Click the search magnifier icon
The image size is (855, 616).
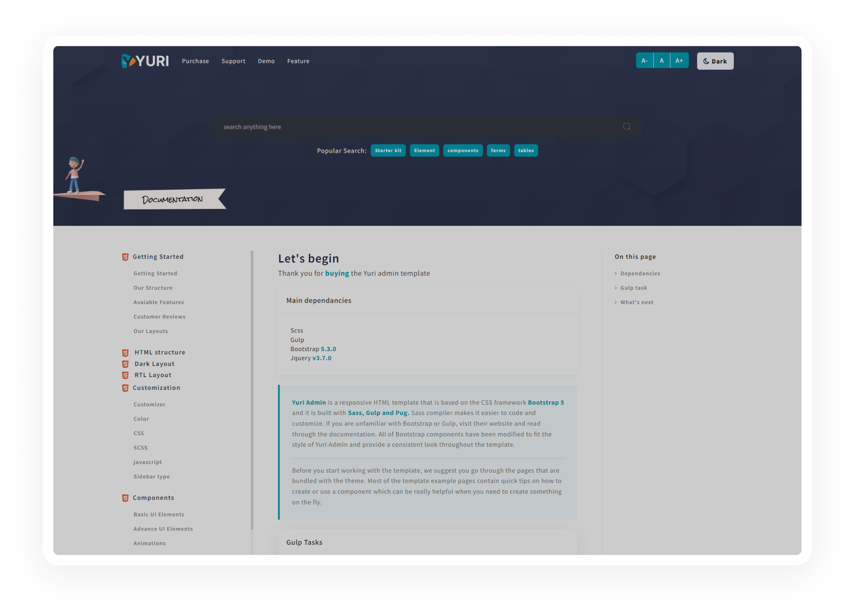[627, 127]
